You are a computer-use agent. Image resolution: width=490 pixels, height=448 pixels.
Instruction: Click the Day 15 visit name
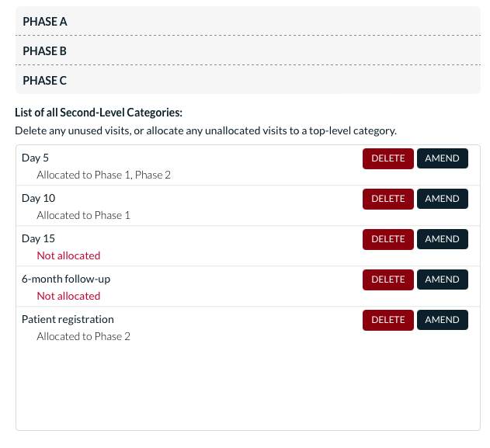(x=38, y=238)
